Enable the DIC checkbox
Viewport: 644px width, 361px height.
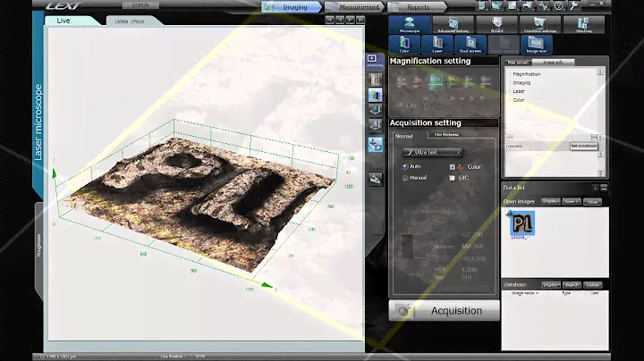453,178
